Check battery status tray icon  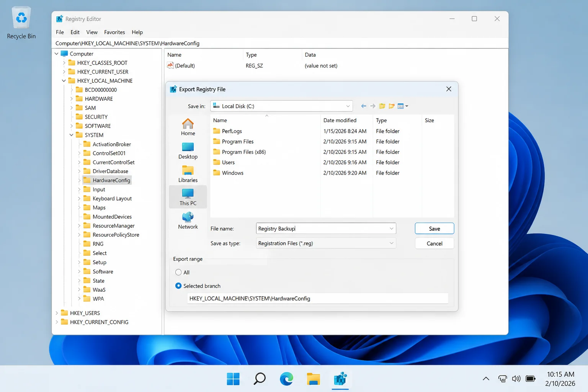(531, 379)
